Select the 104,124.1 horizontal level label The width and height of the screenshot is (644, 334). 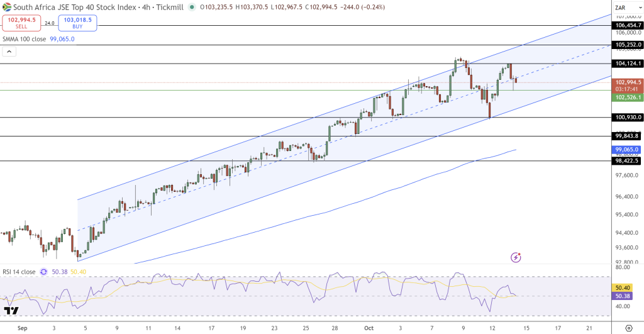pos(628,64)
